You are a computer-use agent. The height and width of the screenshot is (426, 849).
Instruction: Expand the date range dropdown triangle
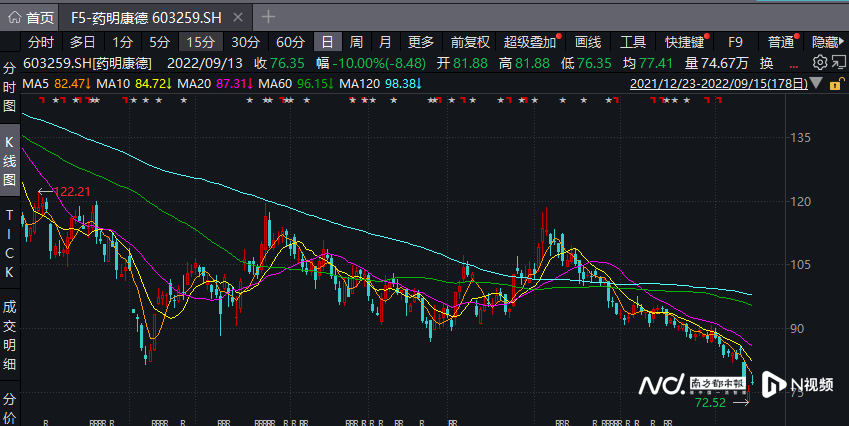(817, 83)
